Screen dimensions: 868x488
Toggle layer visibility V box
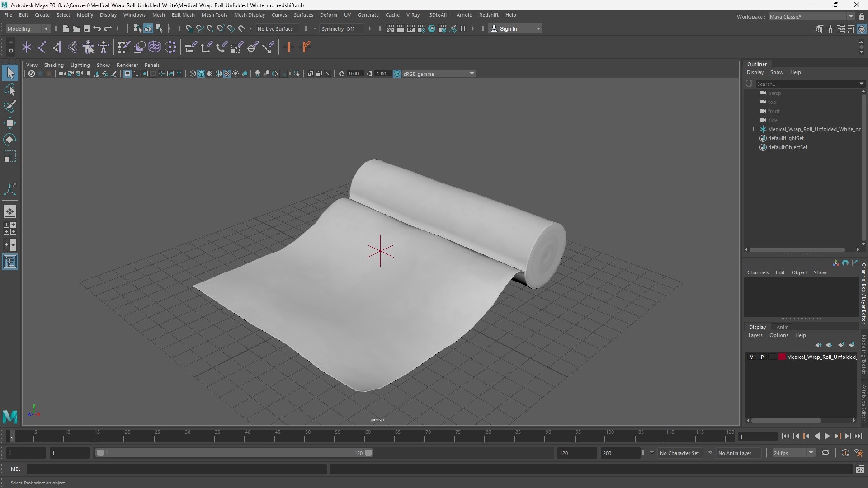click(751, 357)
